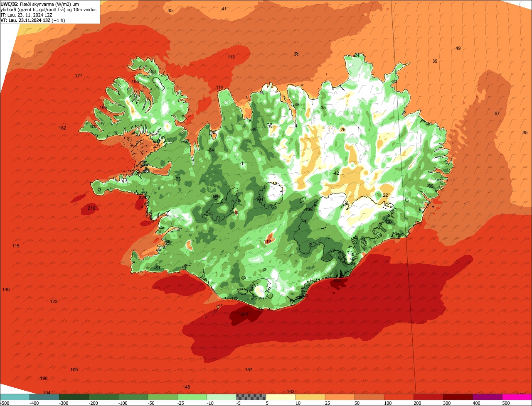
Task: Click the legend swatch between 100 and 200
Action: click(x=399, y=397)
